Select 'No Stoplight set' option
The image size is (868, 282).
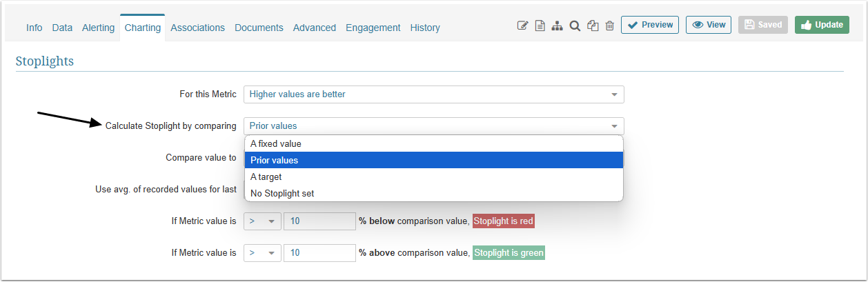coord(282,194)
